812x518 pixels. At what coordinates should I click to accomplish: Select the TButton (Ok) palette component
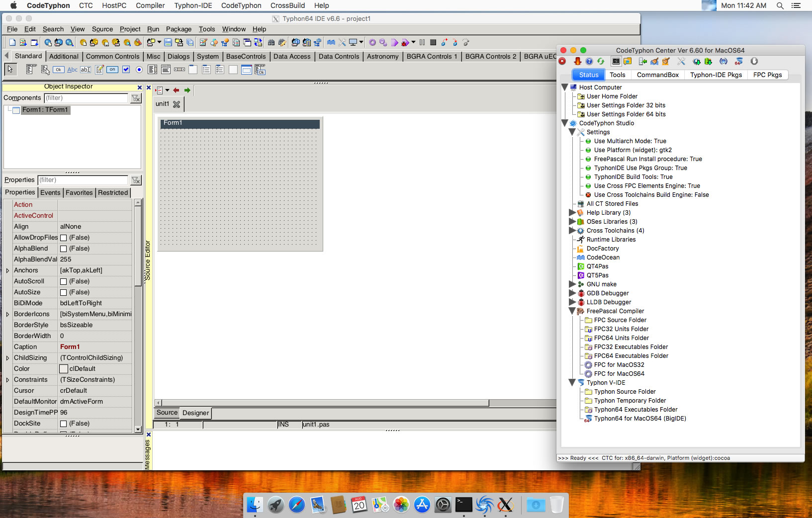click(x=59, y=70)
